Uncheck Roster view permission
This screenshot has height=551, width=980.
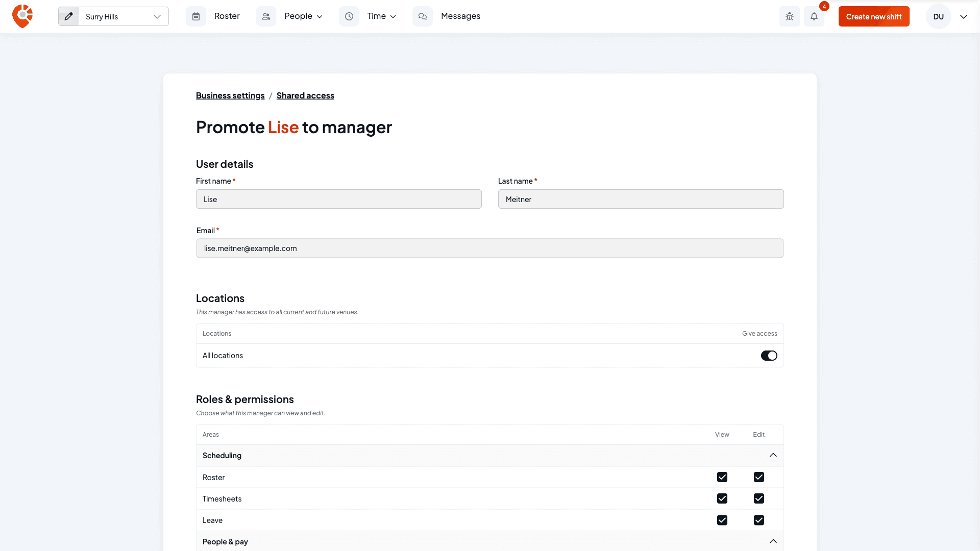point(722,477)
